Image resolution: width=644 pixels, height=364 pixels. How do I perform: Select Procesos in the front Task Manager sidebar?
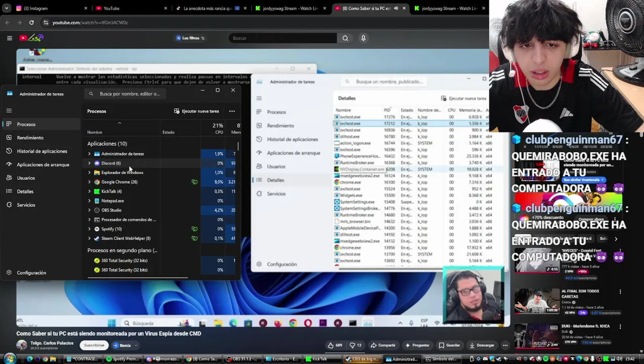(x=41, y=124)
